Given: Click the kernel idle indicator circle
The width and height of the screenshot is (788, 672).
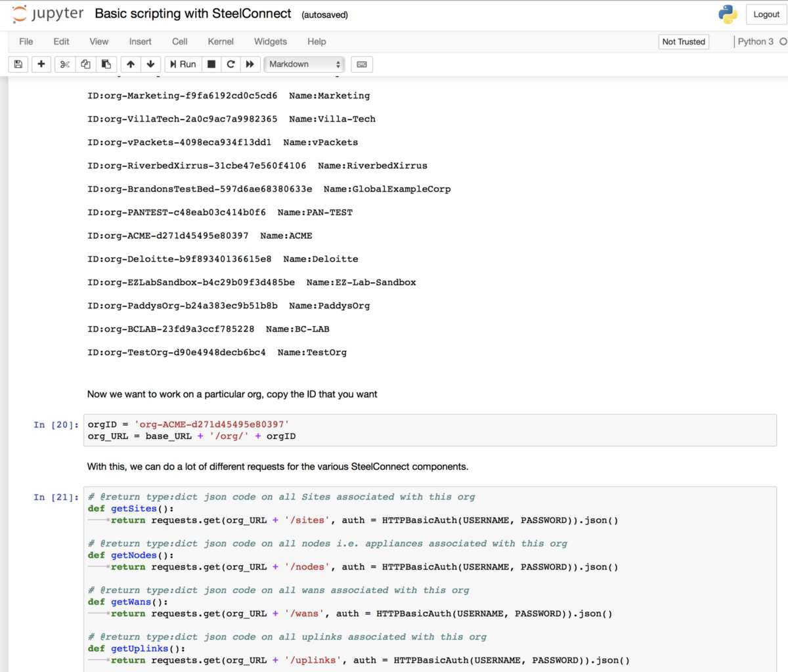Looking at the screenshot, I should 783,41.
